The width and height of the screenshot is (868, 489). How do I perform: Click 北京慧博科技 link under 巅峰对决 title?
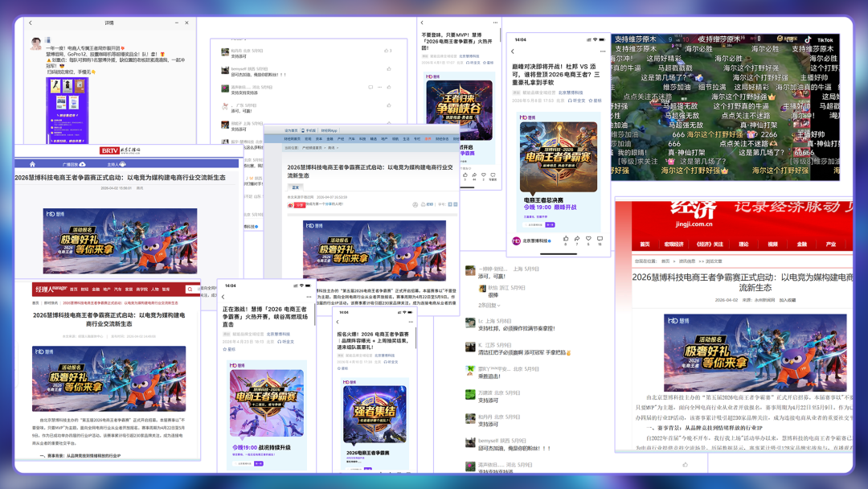(570, 92)
